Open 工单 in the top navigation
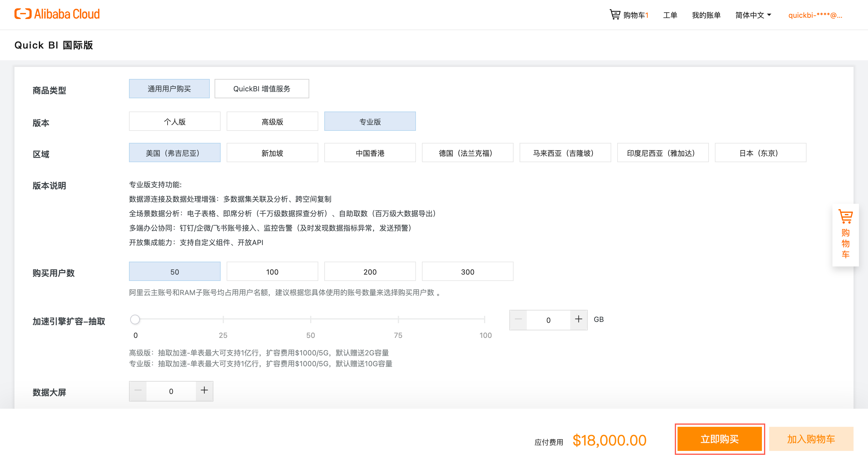The width and height of the screenshot is (868, 469). click(670, 15)
